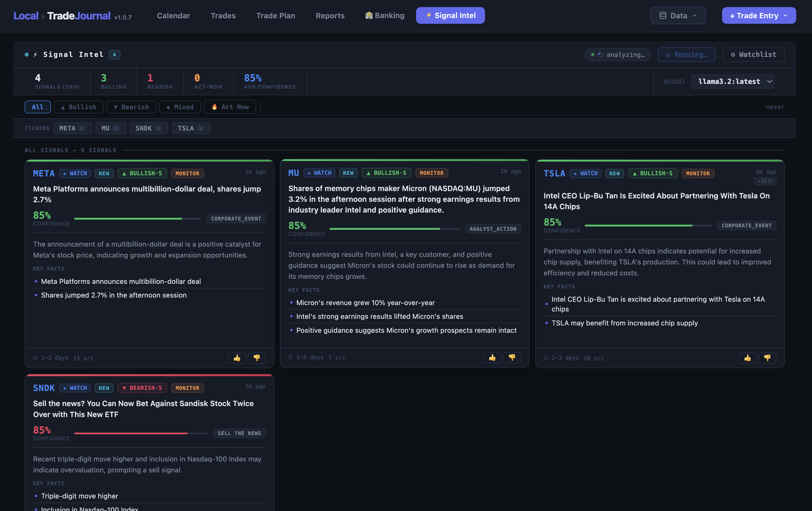Select the SNDK ticker chip filter
This screenshot has width=812, height=511.
click(149, 128)
